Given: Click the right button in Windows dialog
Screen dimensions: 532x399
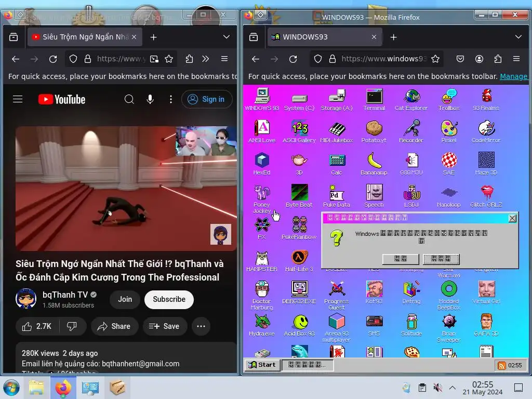Looking at the screenshot, I should pyautogui.click(x=441, y=259).
